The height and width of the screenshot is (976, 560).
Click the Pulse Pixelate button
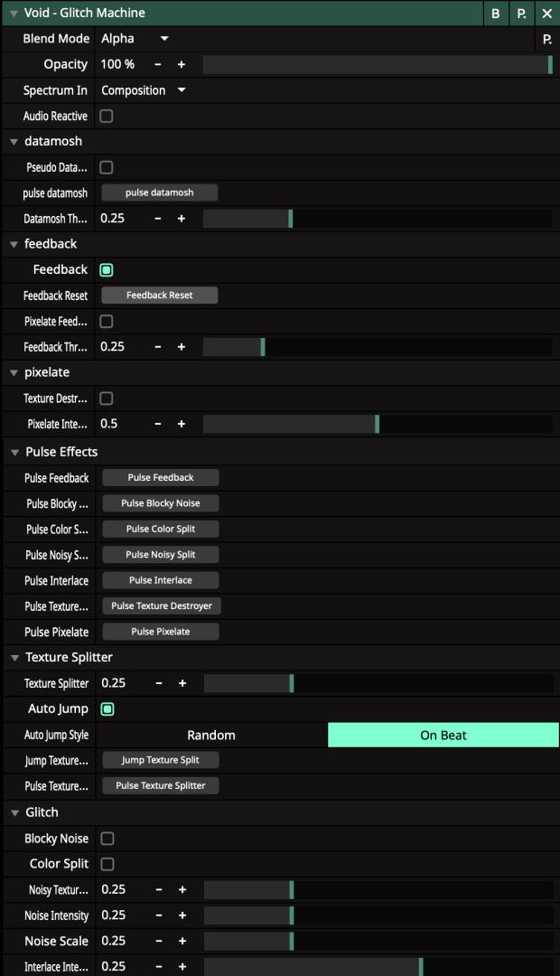tap(161, 632)
